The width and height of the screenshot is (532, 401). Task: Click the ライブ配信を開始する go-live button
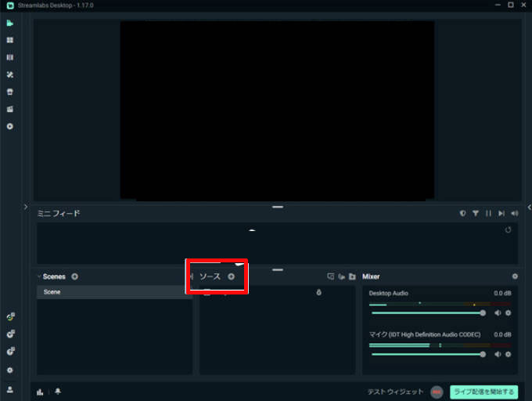[483, 392]
